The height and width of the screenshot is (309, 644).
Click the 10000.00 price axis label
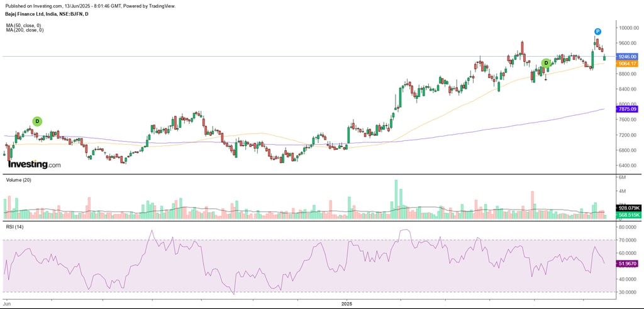point(629,28)
